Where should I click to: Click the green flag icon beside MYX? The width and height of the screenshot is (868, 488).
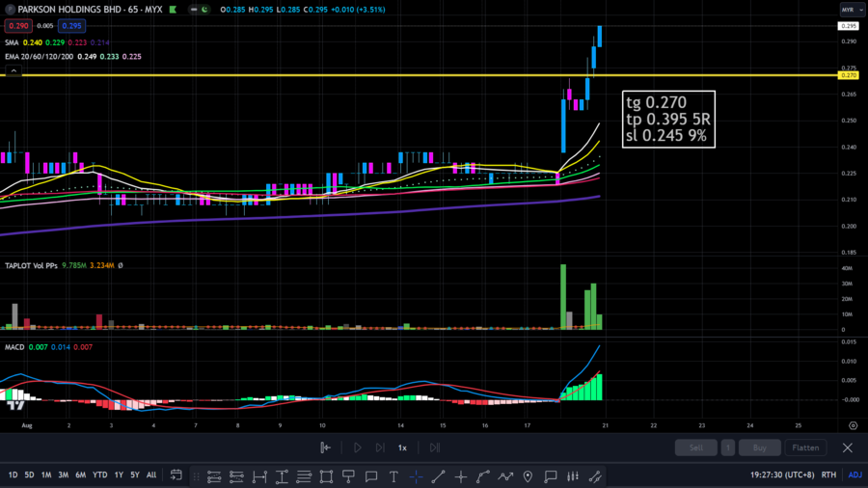coord(174,10)
